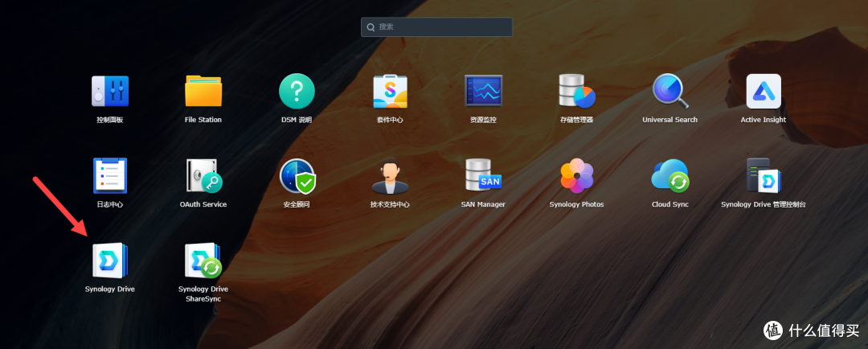This screenshot has height=349, width=868.
Task: Open 存储管理器 storage manager
Action: coord(577,92)
